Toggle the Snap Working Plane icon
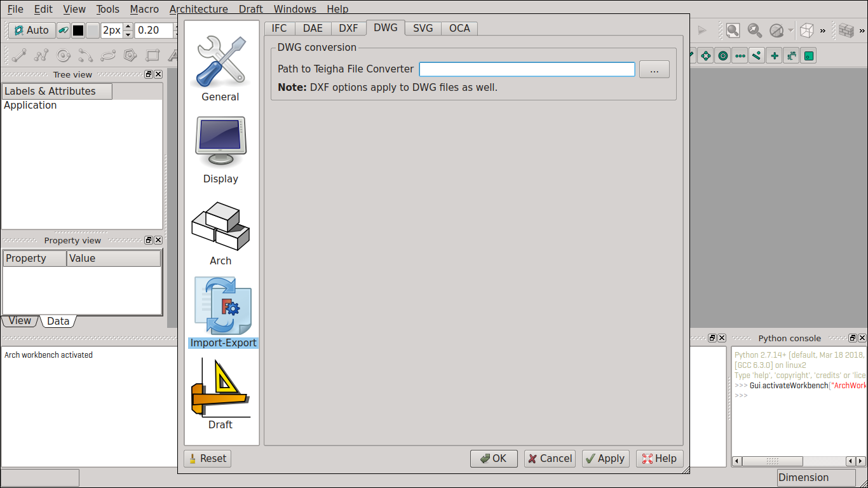868x488 pixels. [808, 56]
